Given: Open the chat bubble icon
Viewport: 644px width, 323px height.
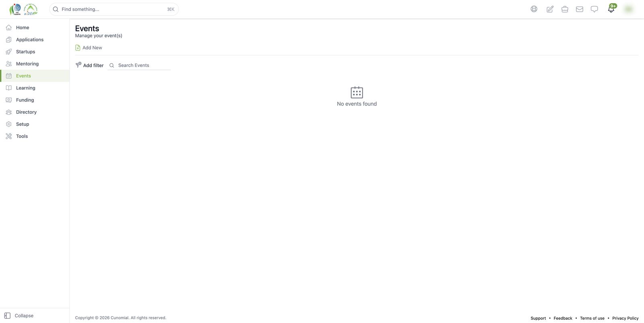Looking at the screenshot, I should pos(594,9).
